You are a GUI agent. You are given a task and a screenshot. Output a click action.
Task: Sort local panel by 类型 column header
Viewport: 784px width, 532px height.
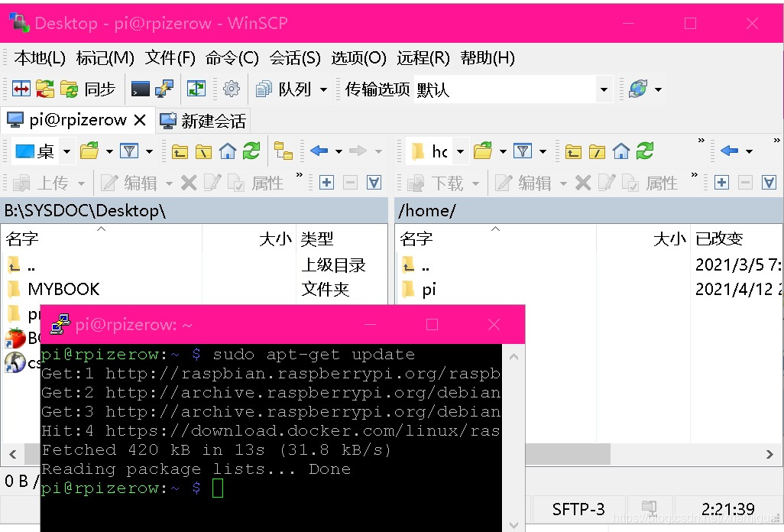[342, 238]
